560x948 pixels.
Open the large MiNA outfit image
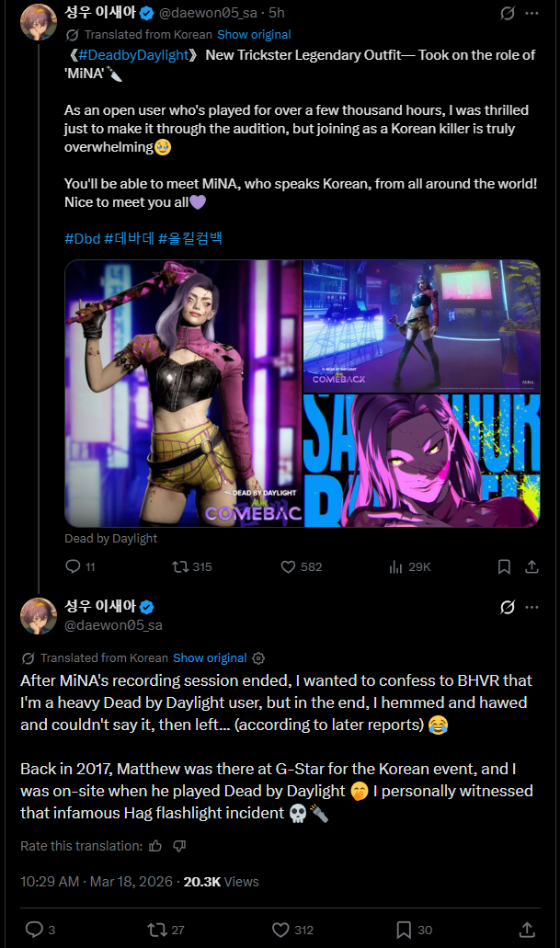(x=183, y=393)
